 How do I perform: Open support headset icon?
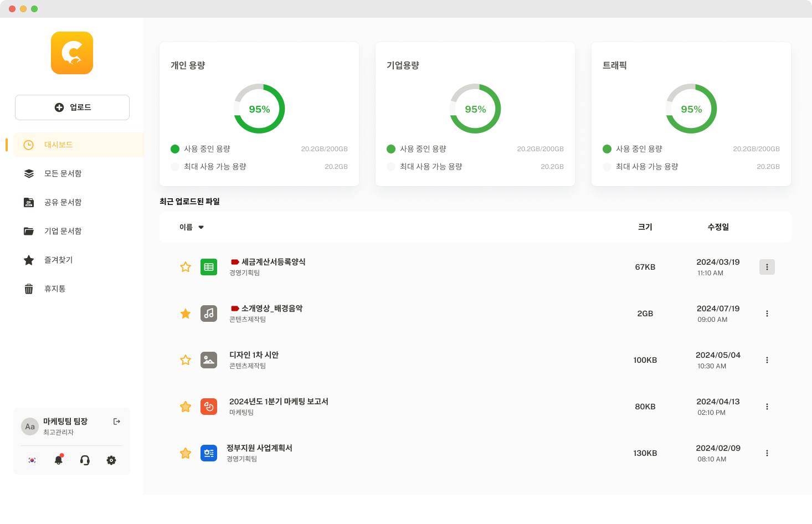click(x=85, y=460)
